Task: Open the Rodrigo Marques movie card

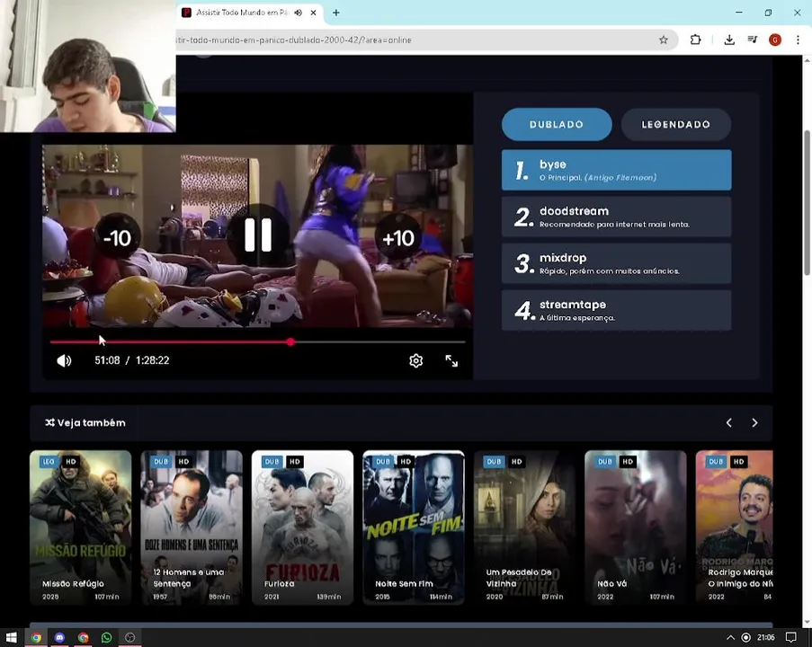Action: [x=734, y=527]
